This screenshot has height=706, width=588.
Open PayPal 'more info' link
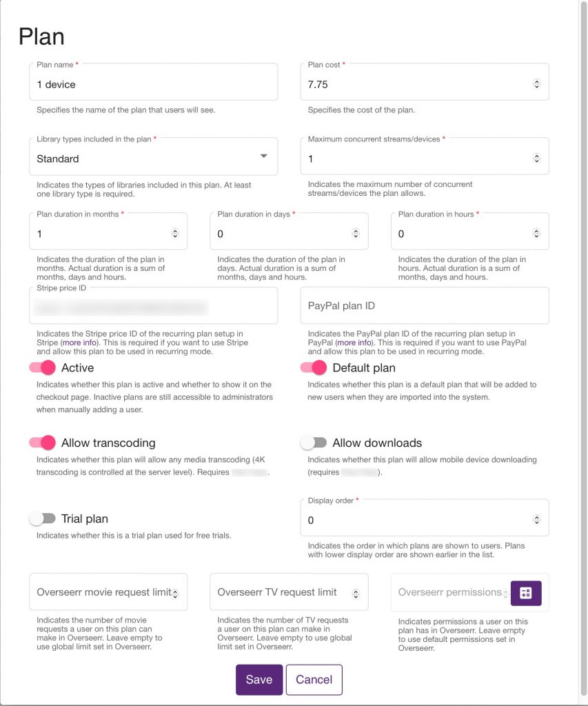355,343
